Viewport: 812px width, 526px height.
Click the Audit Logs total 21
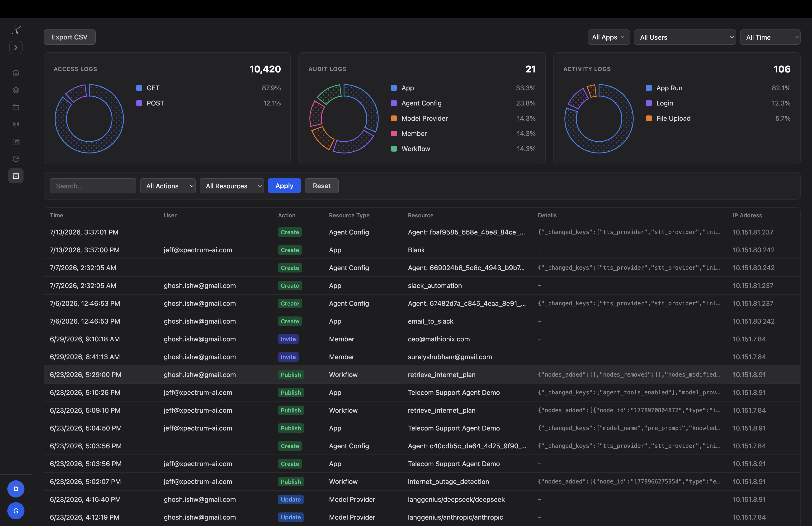530,69
